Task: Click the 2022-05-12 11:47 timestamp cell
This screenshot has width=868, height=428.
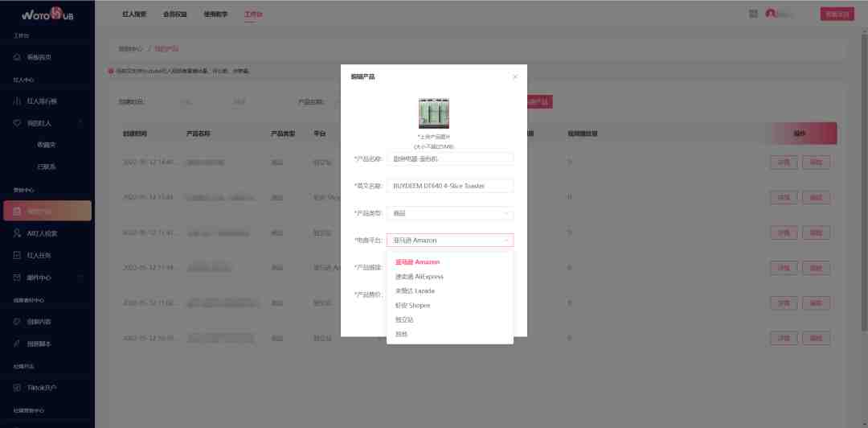Action: click(149, 233)
